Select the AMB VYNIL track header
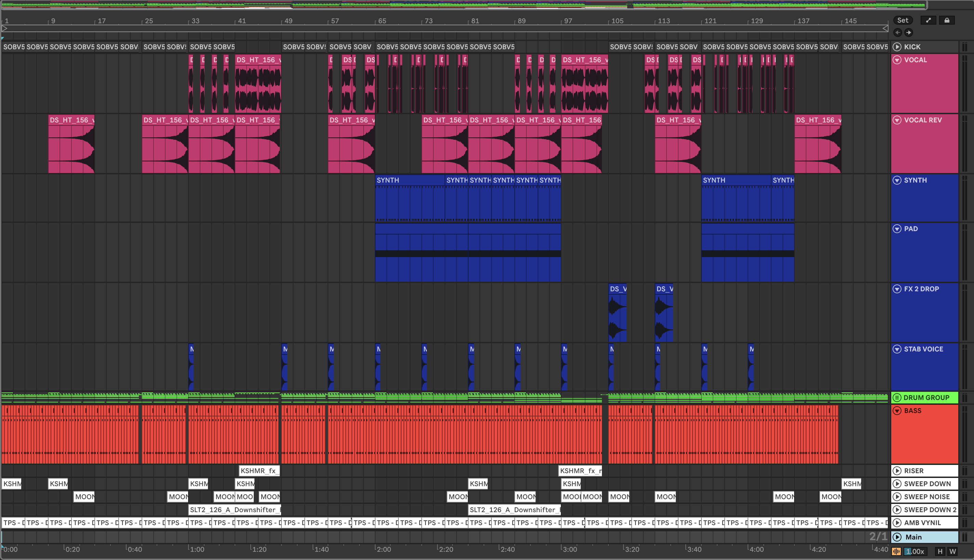The image size is (974, 560). point(922,523)
